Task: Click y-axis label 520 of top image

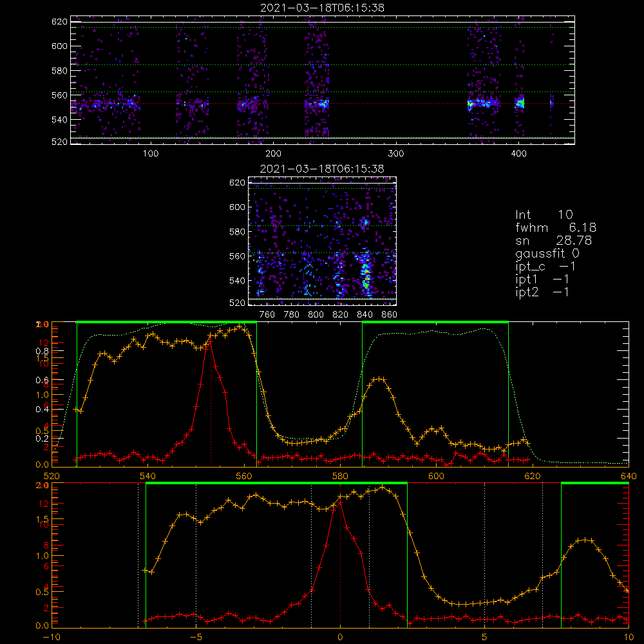Action: coord(59,142)
